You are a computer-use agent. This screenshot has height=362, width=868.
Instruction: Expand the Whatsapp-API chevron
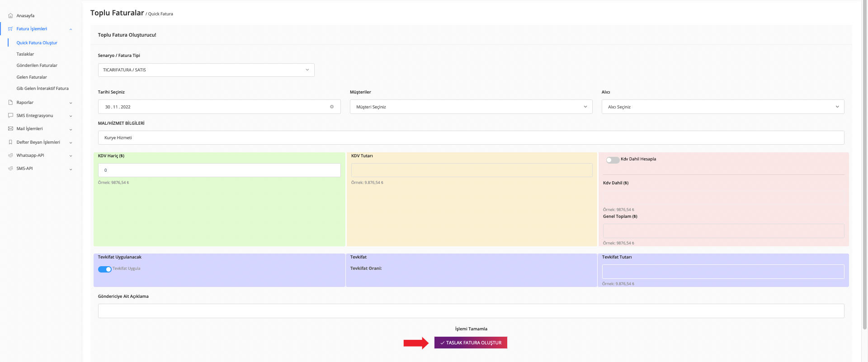coord(71,156)
